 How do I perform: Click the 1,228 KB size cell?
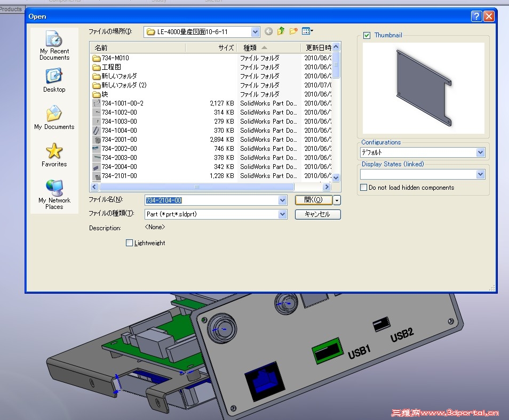click(x=222, y=176)
